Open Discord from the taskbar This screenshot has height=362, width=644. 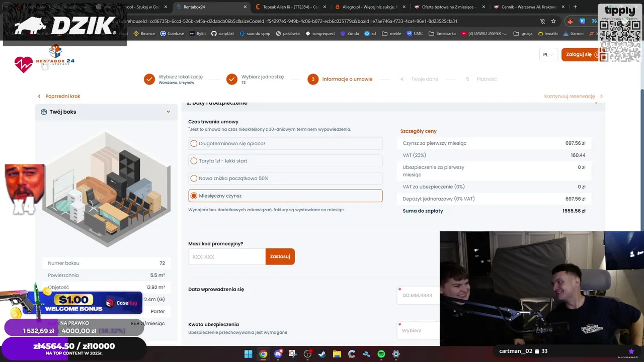tap(278, 354)
